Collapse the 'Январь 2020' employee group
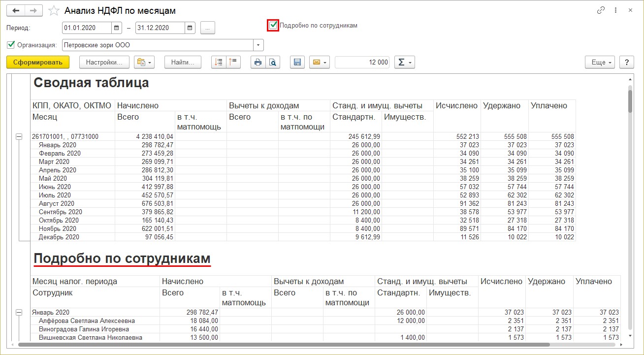 click(x=19, y=313)
